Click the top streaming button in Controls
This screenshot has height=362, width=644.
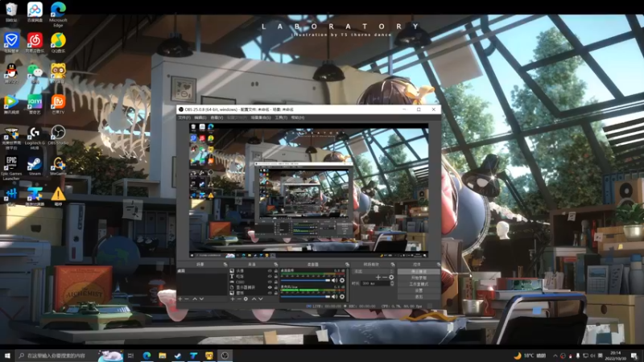coord(419,271)
